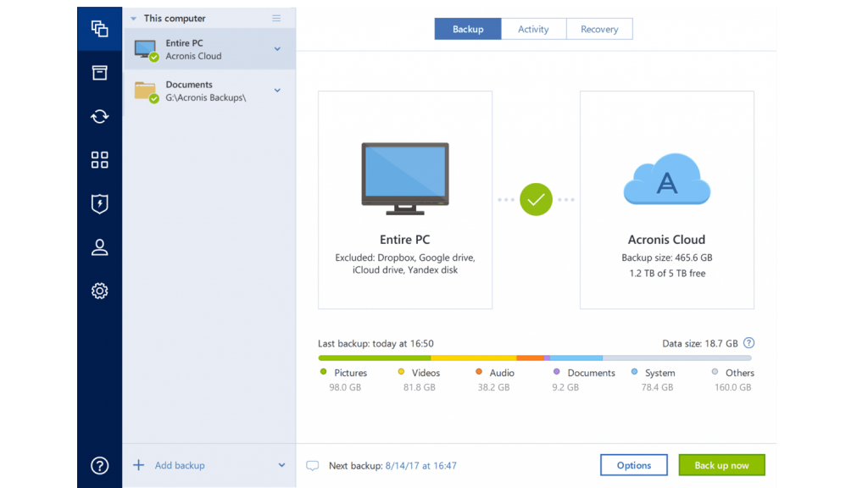Click the Pictures legend dot
Image resolution: width=868 pixels, height=488 pixels.
tap(323, 372)
